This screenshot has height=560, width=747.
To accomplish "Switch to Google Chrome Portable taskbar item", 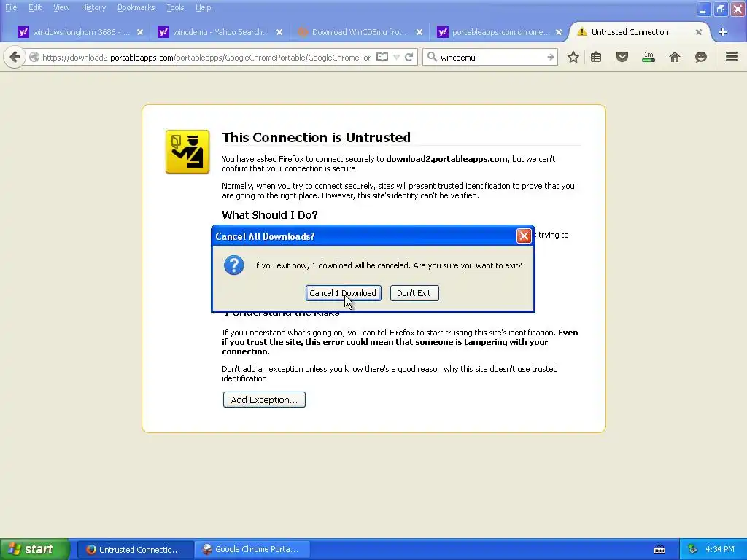I will tap(252, 549).
